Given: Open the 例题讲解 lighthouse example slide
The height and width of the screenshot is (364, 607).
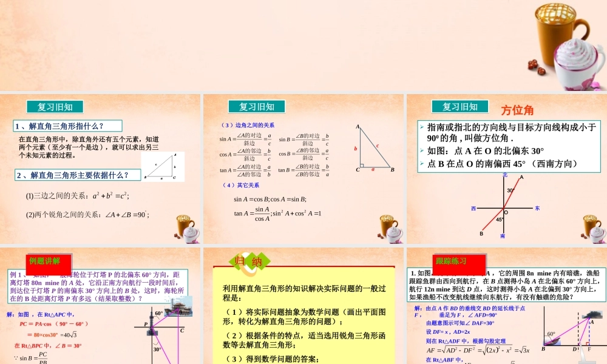Looking at the screenshot, I should point(100,306).
